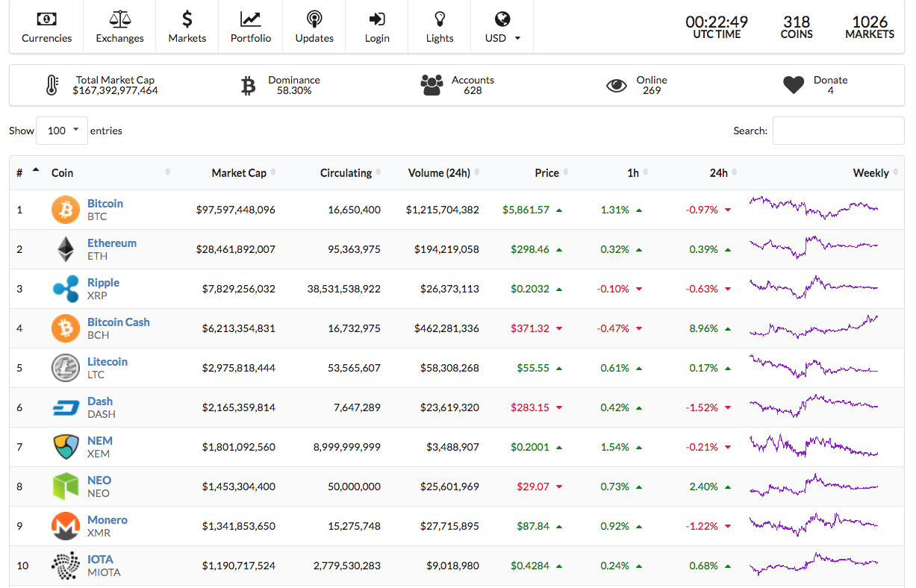
Task: Click the Monero coin logo
Action: (x=66, y=526)
